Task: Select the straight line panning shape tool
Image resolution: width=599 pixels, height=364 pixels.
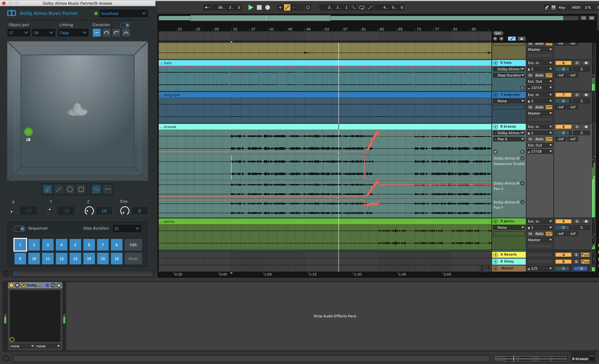Action: click(x=59, y=189)
